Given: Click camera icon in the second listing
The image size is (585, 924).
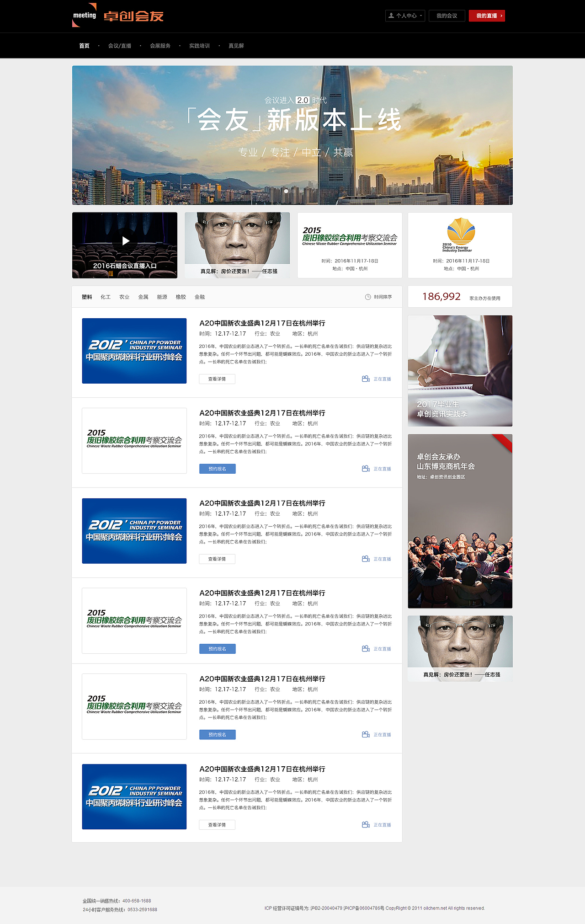Looking at the screenshot, I should click(x=366, y=469).
